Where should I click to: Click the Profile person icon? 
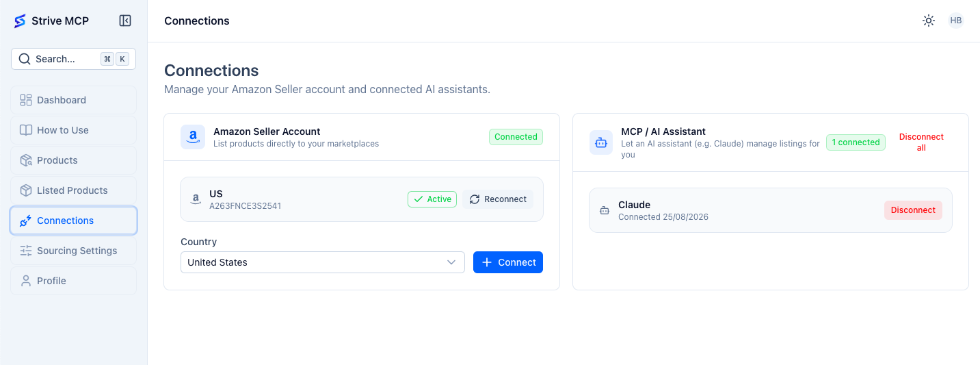click(x=26, y=281)
